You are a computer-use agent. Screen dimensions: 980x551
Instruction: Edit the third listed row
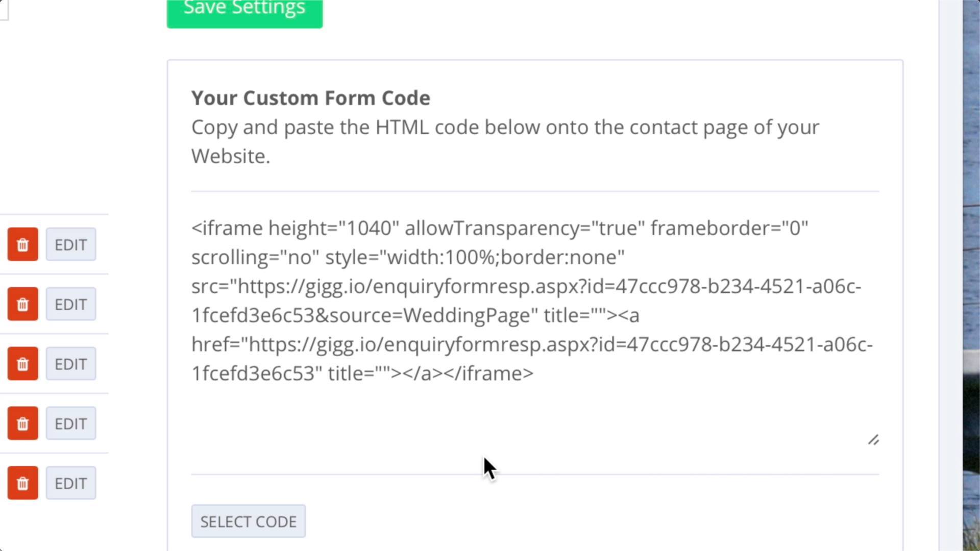[x=71, y=364]
